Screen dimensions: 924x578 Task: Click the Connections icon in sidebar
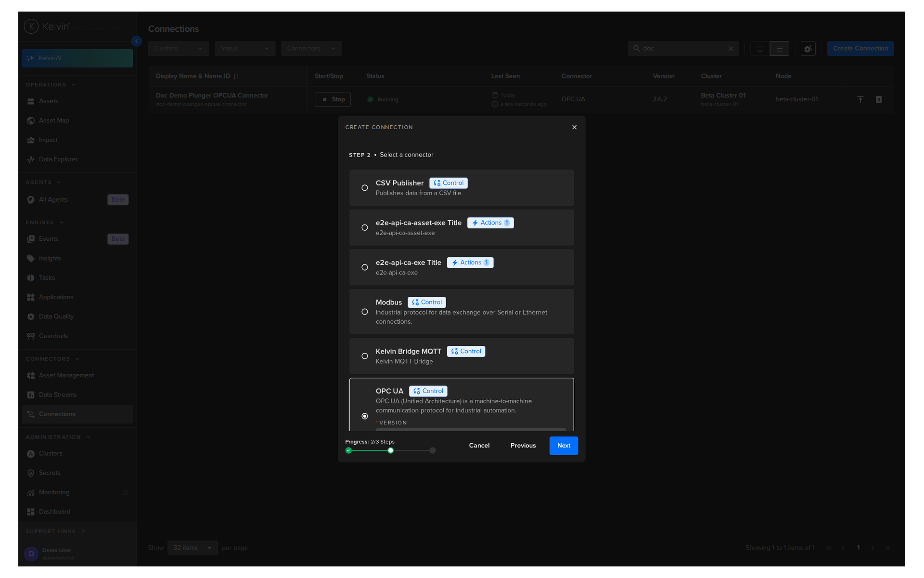click(31, 414)
